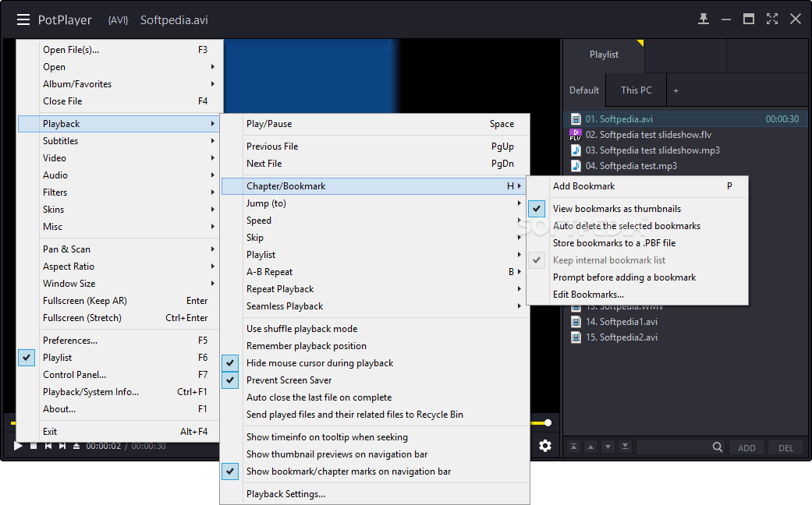The image size is (812, 505).
Task: Choose Next File in Playback submenu
Action: click(x=375, y=164)
